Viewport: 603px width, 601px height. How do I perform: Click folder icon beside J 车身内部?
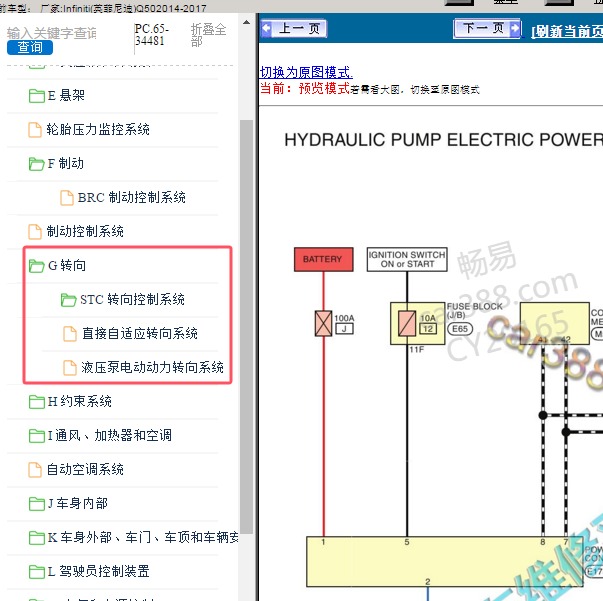[x=37, y=504]
